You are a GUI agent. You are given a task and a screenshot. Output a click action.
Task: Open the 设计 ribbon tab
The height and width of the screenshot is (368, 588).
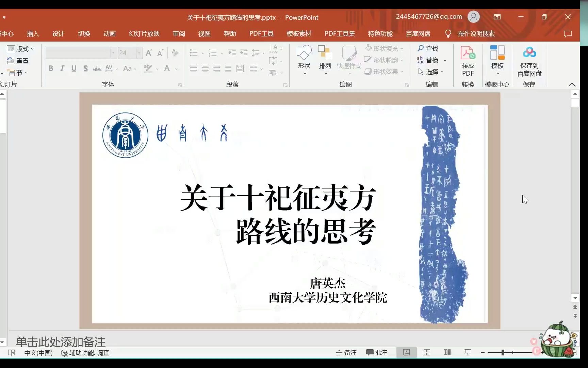tap(58, 34)
